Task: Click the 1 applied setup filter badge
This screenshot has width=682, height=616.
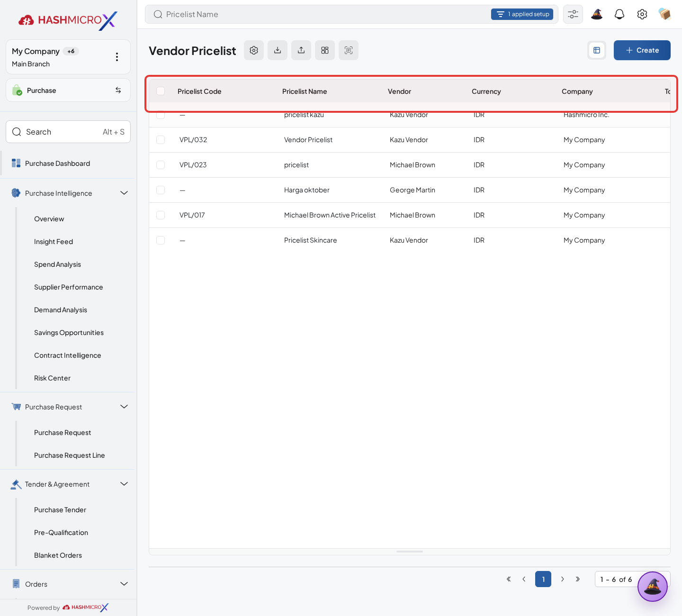Action: click(522, 14)
